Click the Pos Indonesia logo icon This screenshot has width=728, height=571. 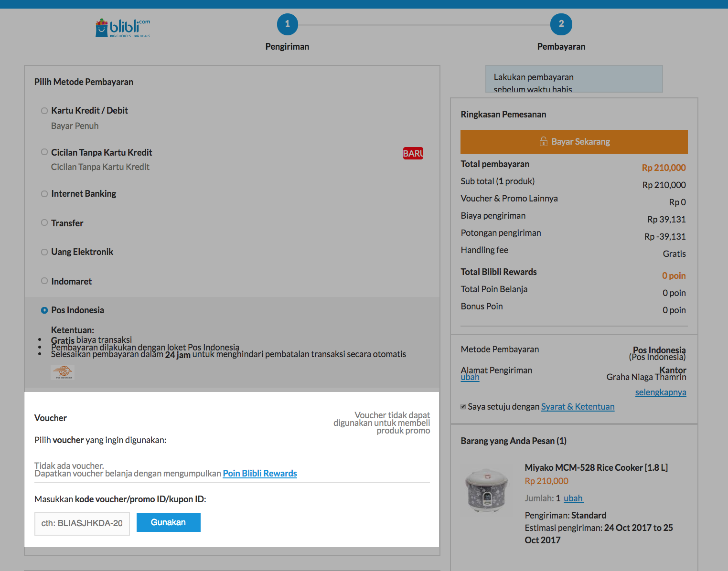(x=63, y=372)
